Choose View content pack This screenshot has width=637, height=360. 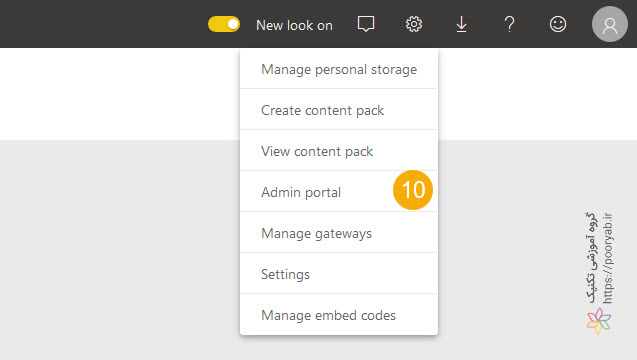tap(339, 151)
